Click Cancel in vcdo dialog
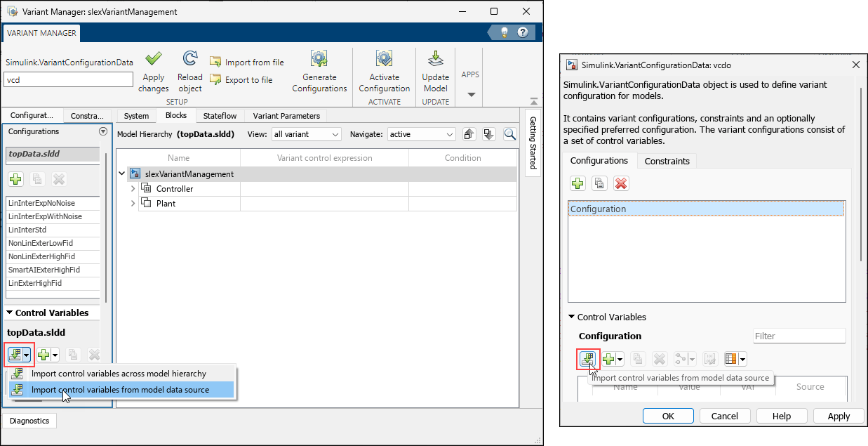868x446 pixels. pyautogui.click(x=725, y=416)
